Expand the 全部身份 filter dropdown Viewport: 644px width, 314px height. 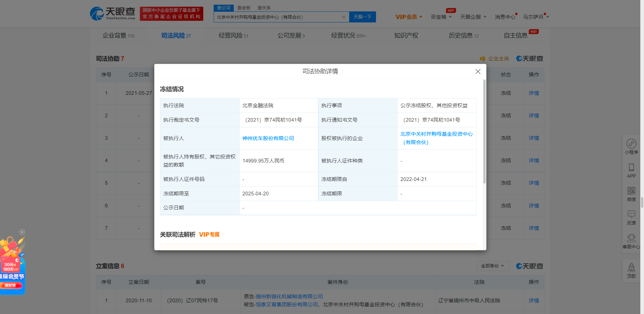492,266
